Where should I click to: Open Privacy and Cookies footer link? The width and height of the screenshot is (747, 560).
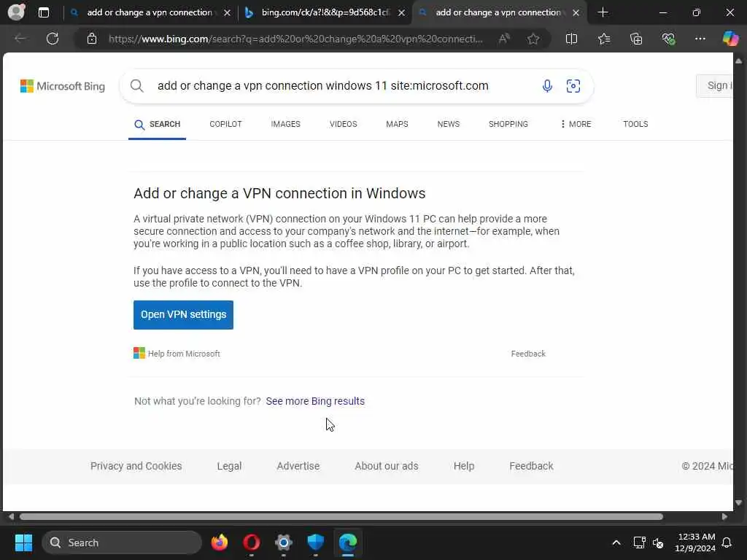(136, 466)
